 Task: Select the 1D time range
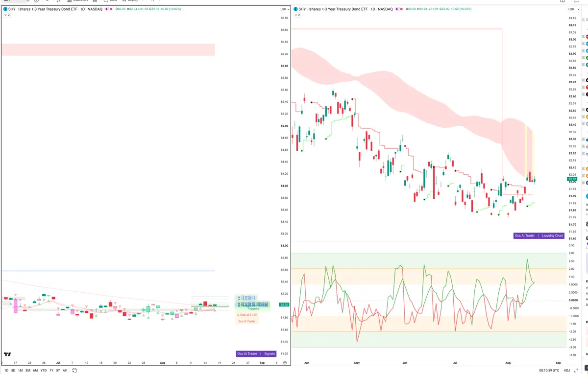click(6, 371)
